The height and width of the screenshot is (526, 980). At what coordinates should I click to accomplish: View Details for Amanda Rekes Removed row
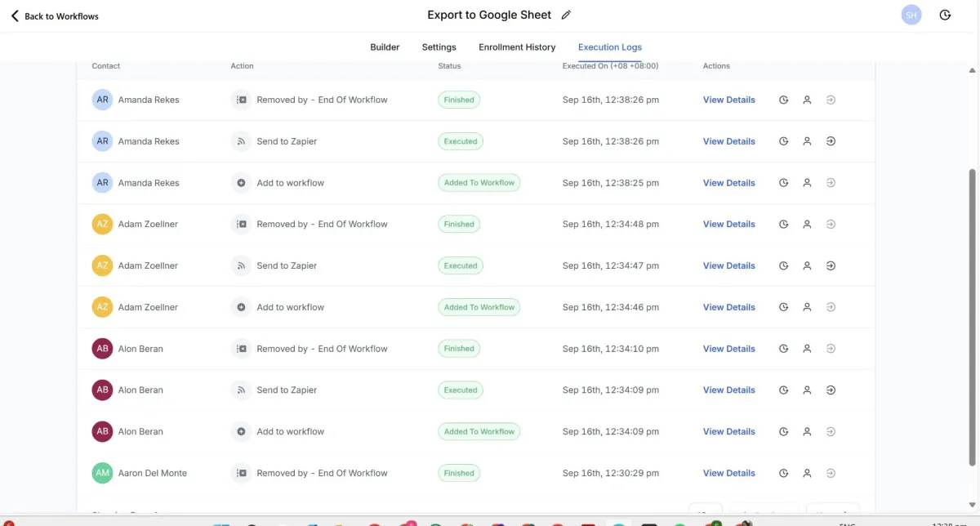(x=728, y=100)
